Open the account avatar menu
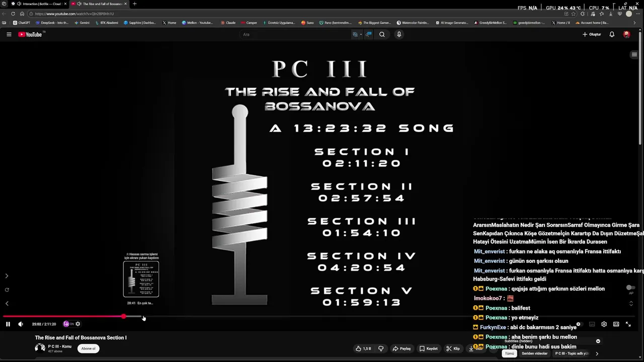 (626, 34)
